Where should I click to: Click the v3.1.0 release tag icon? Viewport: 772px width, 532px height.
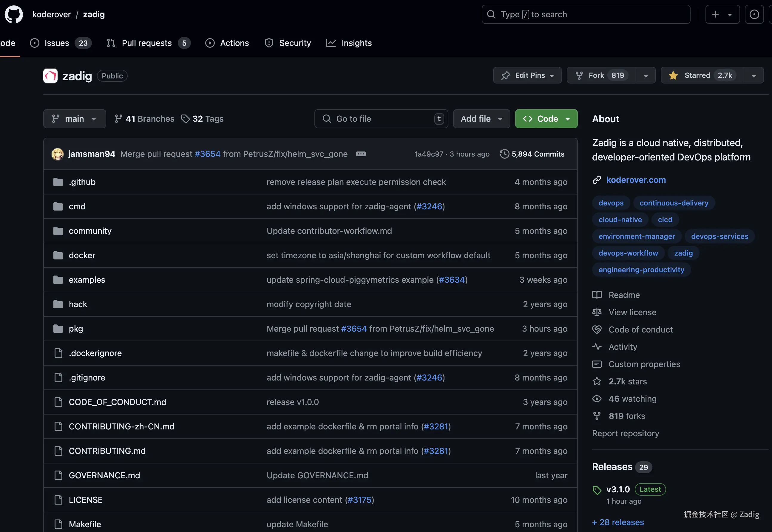click(x=597, y=490)
